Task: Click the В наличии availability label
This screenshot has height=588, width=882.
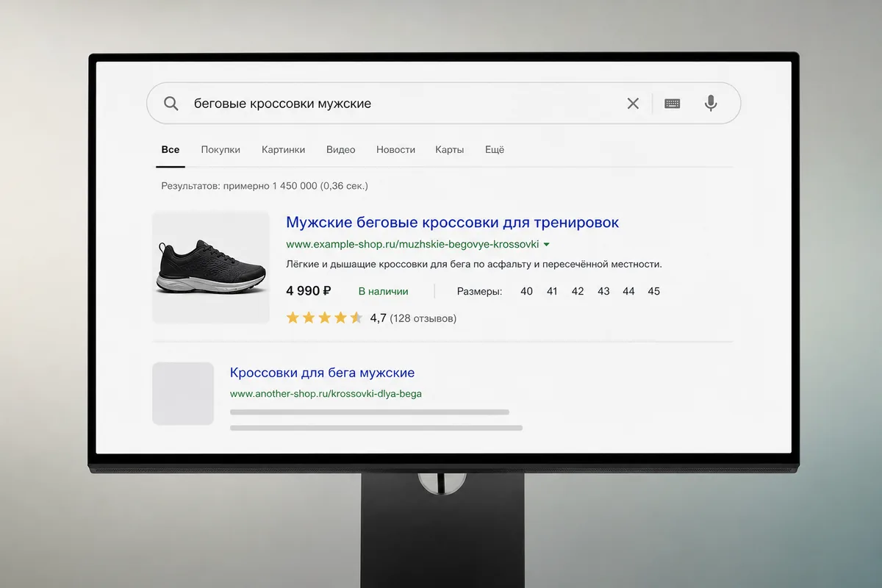Action: pos(383,291)
